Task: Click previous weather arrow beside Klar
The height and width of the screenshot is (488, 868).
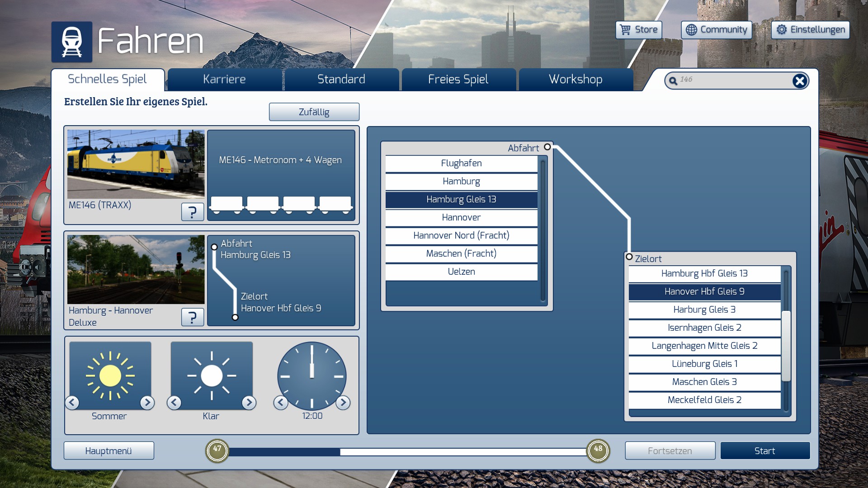Action: pos(174,403)
